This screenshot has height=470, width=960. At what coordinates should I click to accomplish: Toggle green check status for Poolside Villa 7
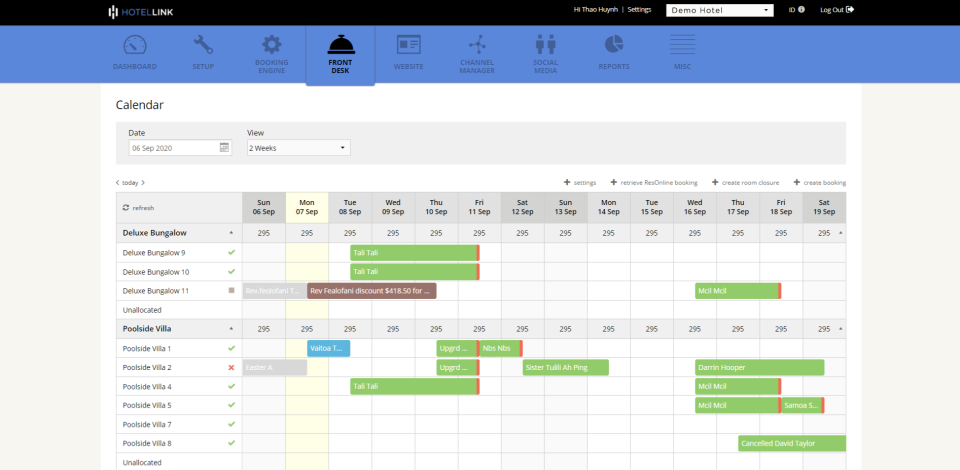click(231, 424)
